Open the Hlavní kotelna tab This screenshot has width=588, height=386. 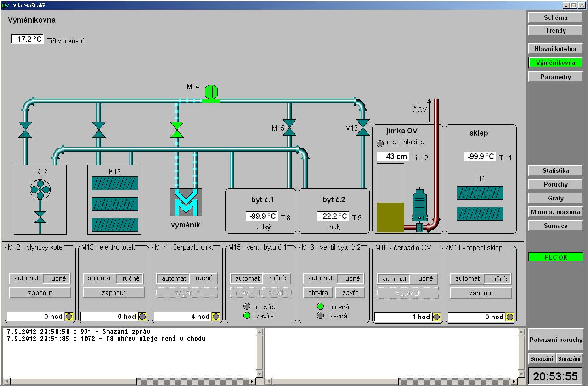coord(555,49)
